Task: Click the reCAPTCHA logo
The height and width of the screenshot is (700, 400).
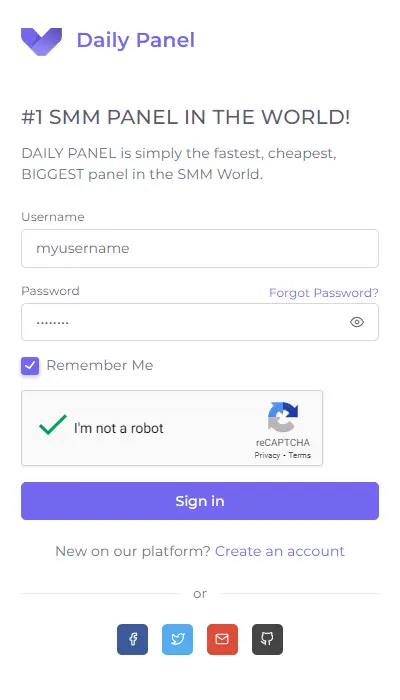Action: 283,417
